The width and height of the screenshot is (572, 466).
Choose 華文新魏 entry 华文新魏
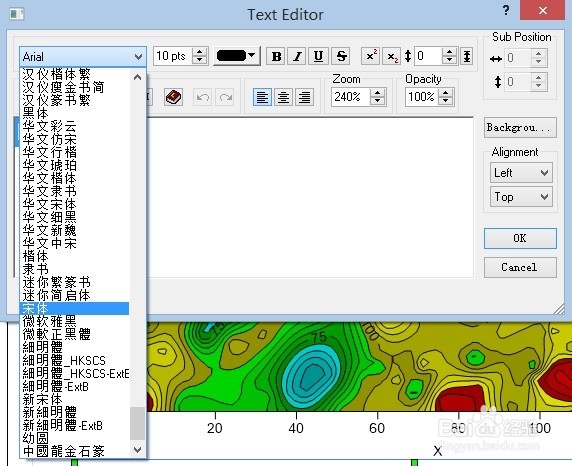74,230
